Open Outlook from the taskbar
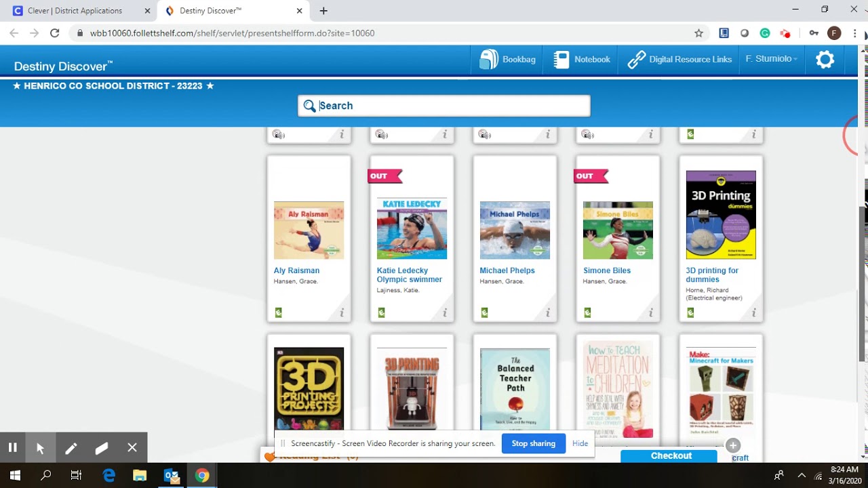 click(x=171, y=476)
